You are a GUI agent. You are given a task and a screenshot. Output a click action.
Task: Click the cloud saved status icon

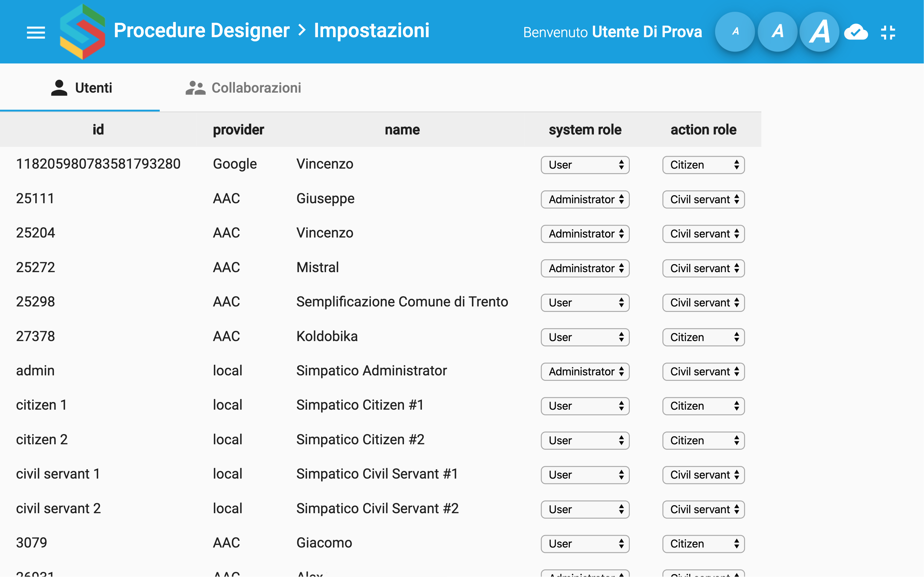pyautogui.click(x=856, y=32)
